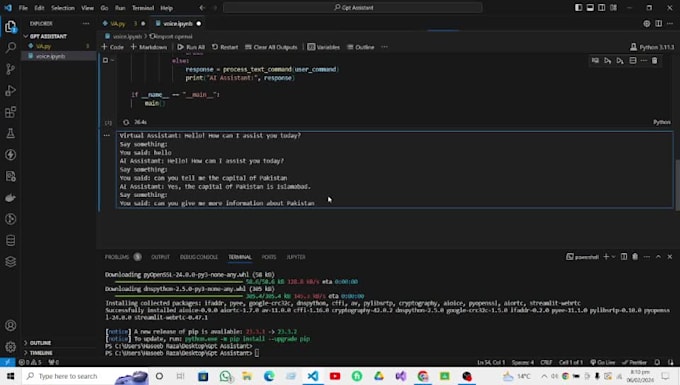Split the notebook cell from cell toolbar
Image resolution: width=680 pixels, height=385 pixels.
(633, 61)
